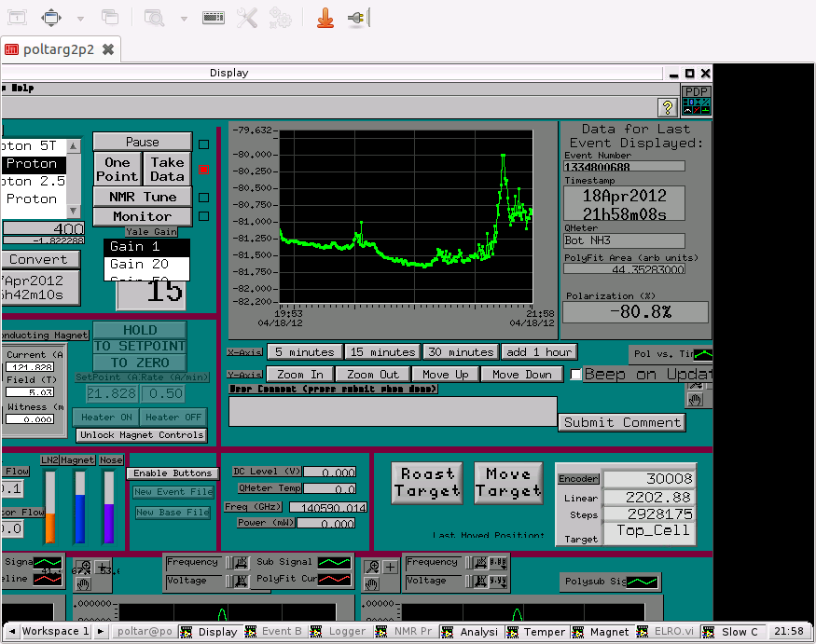Click the resize-to-fit window toolbar icon
This screenshot has height=644, width=816.
[51, 19]
